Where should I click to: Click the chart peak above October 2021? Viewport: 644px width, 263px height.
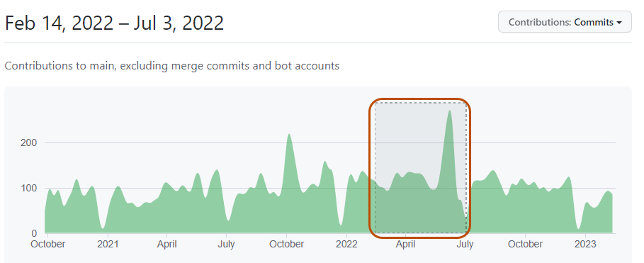(289, 135)
